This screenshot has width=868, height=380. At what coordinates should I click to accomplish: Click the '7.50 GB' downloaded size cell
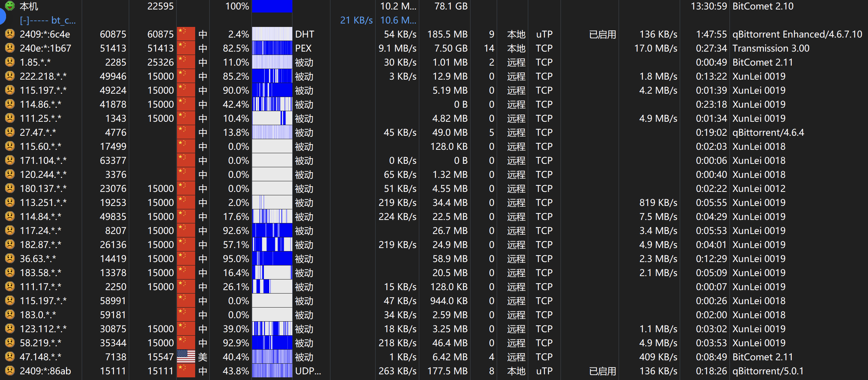pyautogui.click(x=451, y=48)
